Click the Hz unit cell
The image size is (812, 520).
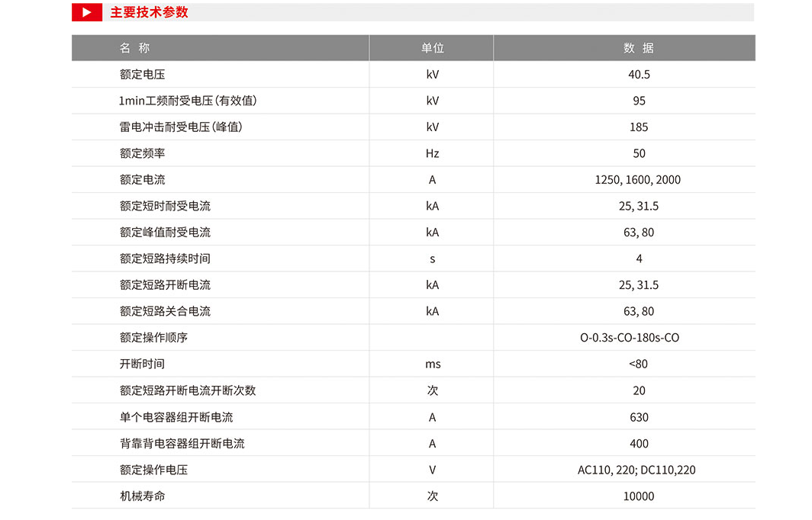[433, 154]
